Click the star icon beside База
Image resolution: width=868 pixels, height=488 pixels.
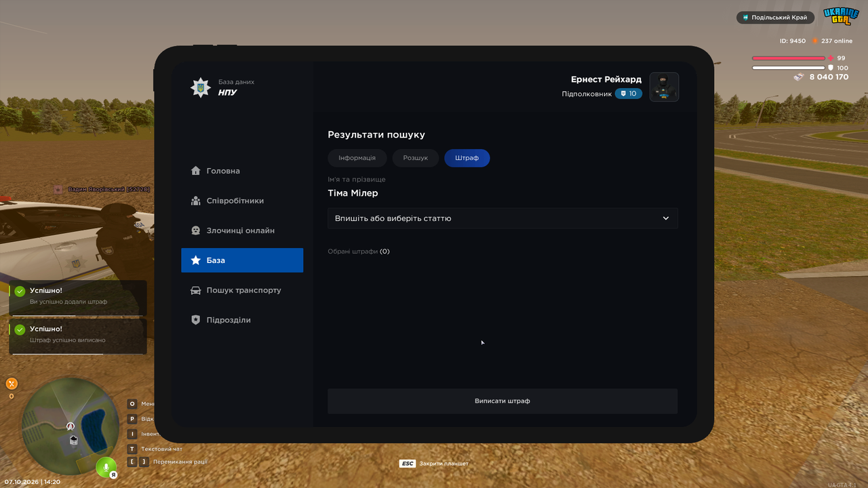(x=196, y=260)
